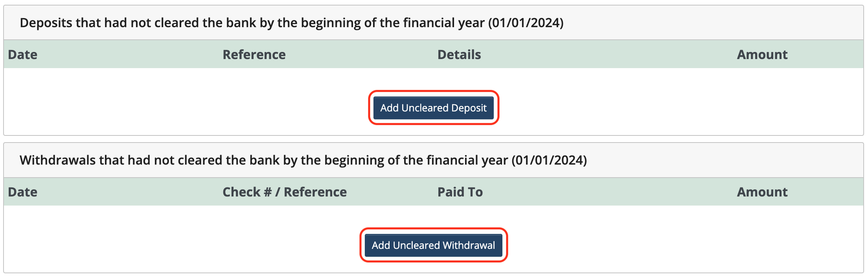
Task: Click 'cleared the bank' text in deposits heading
Action: point(205,23)
